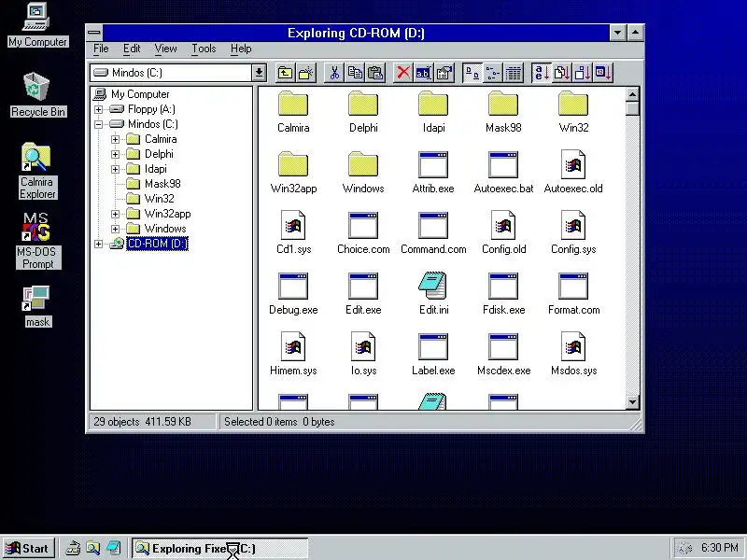
Task: Expand the CD-ROM (D:) tree node
Action: pos(98,244)
